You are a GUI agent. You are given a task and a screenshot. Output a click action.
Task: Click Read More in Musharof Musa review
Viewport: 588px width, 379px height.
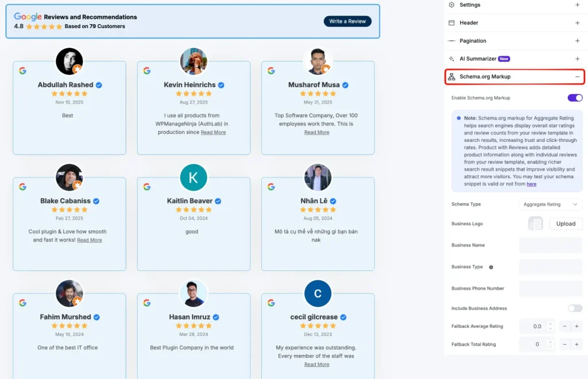(316, 132)
